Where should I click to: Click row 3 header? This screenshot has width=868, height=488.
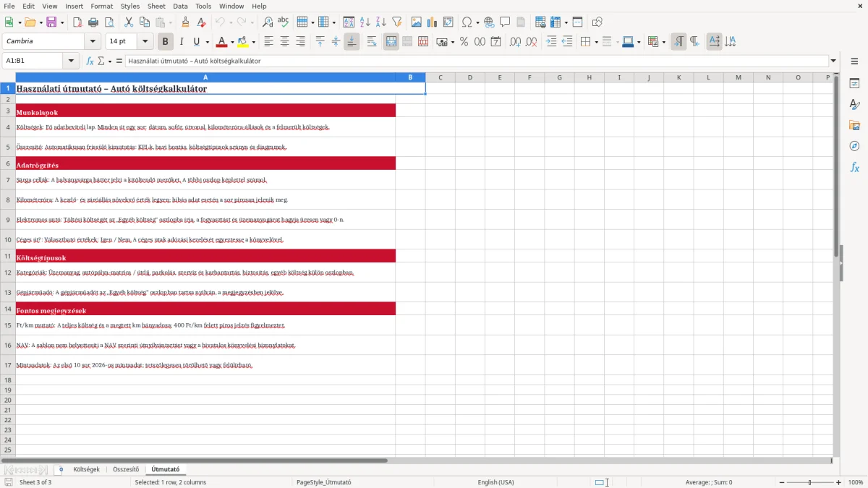[x=8, y=111]
